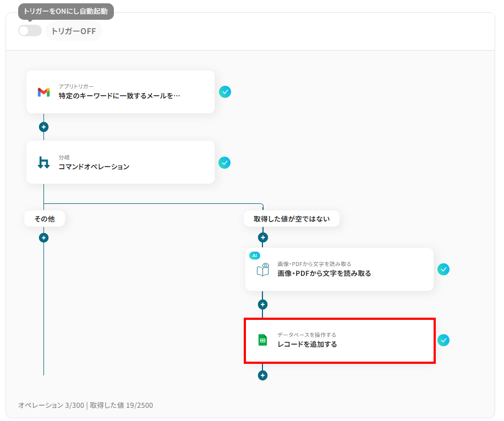
Task: Click the Google Sheets icon
Action: pyautogui.click(x=262, y=340)
